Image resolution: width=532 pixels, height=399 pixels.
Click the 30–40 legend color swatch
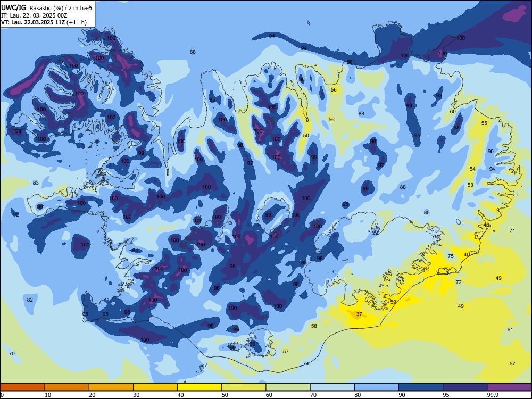pos(155,387)
